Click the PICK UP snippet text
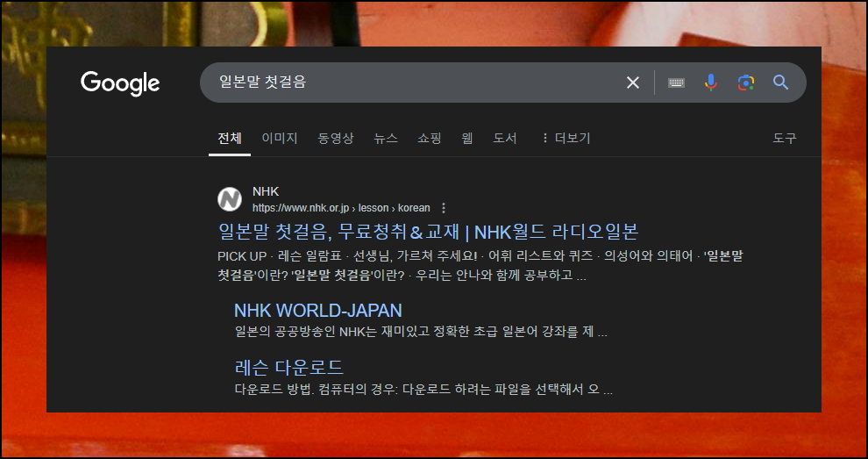The width and height of the screenshot is (868, 459). [480, 266]
